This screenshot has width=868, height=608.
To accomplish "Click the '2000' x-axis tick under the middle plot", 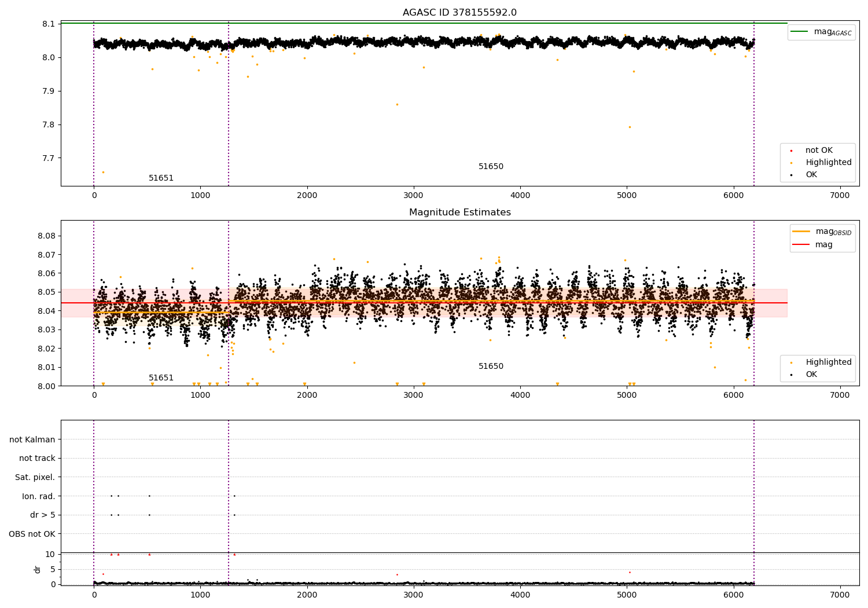I will (x=307, y=395).
